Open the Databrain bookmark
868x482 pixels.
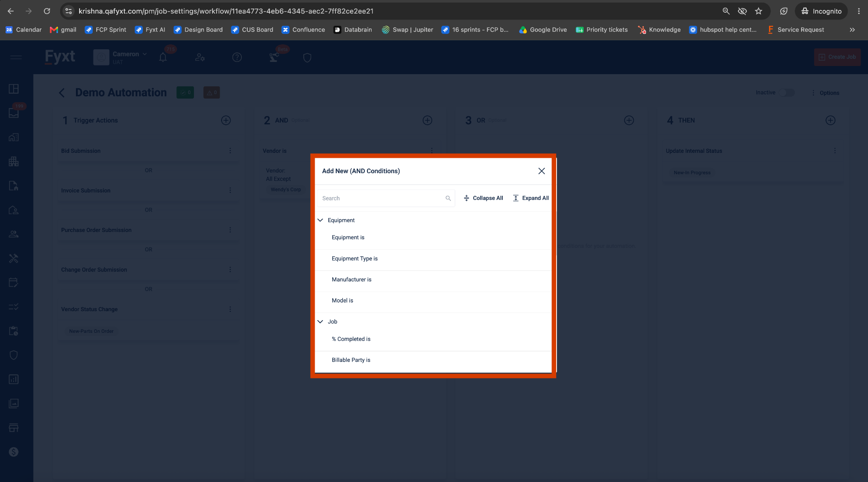click(x=353, y=30)
